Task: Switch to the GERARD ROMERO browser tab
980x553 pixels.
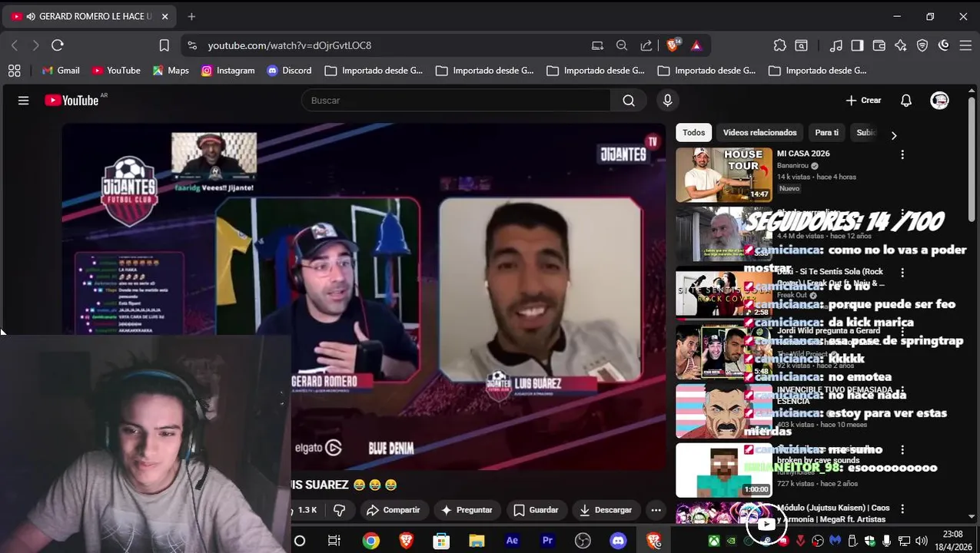Action: (x=89, y=16)
